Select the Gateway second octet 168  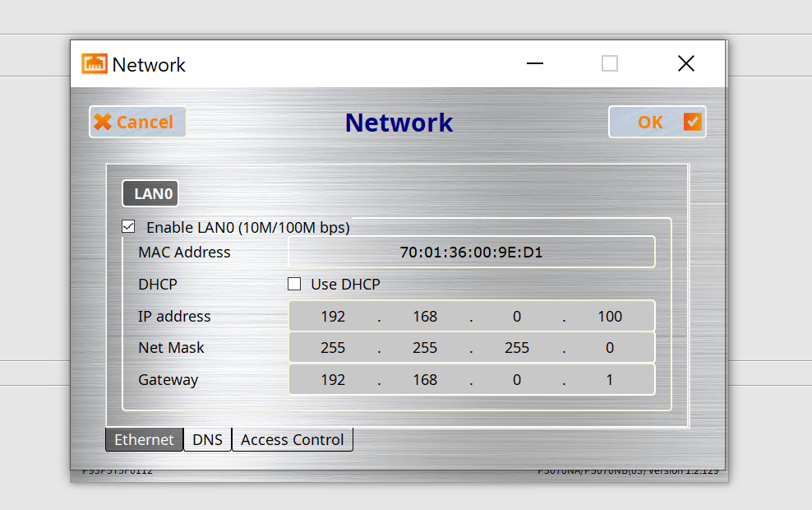point(425,380)
